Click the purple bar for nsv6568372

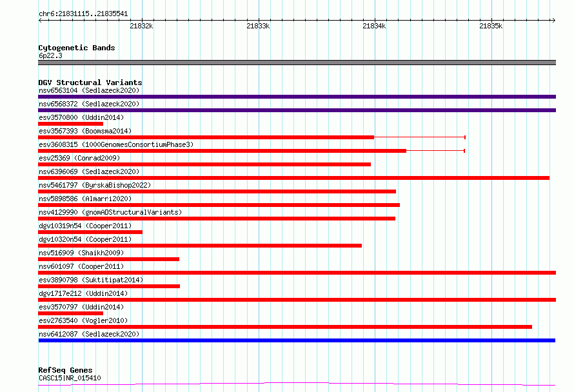(297, 110)
